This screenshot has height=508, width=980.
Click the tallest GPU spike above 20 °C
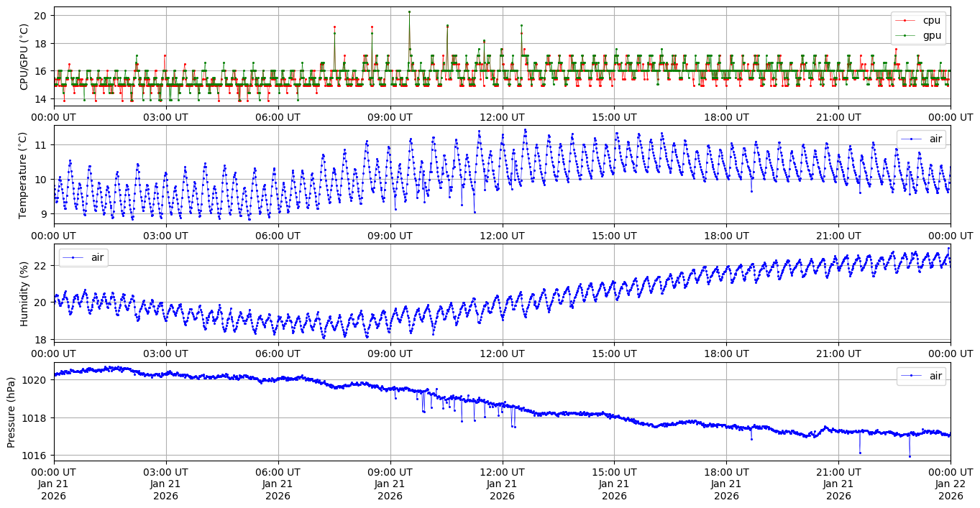(x=409, y=11)
